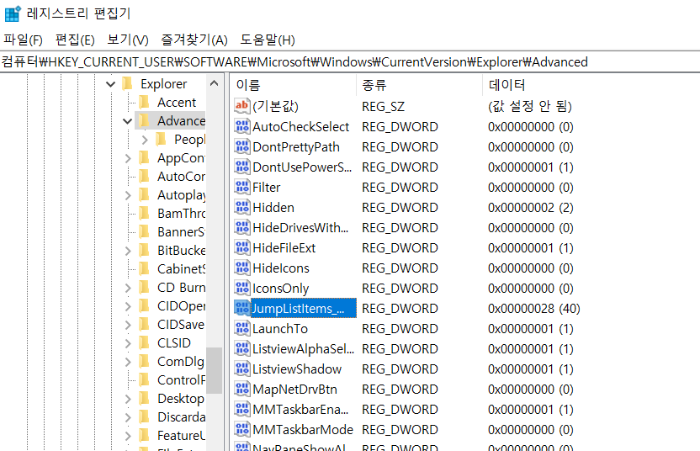Select the Advanced folder icon
This screenshot has height=451, width=700.
point(144,120)
